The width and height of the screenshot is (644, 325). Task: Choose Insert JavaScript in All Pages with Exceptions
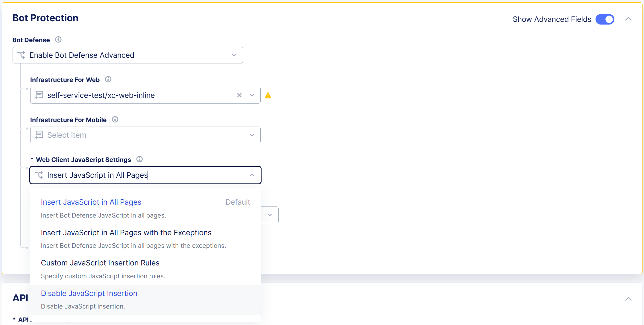[126, 233]
